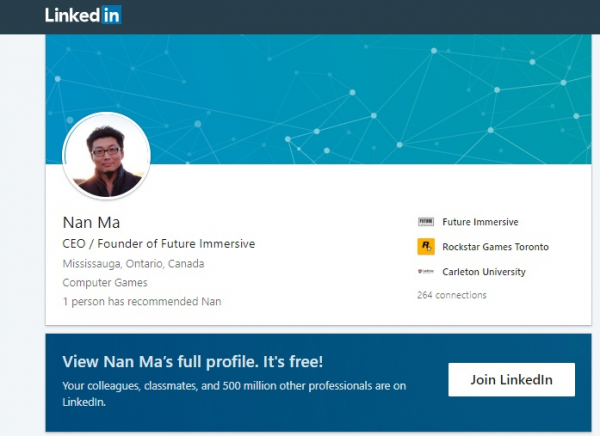Viewport: 600px width, 436px height.
Task: Click the Rockstar Games logo icon
Action: point(425,246)
